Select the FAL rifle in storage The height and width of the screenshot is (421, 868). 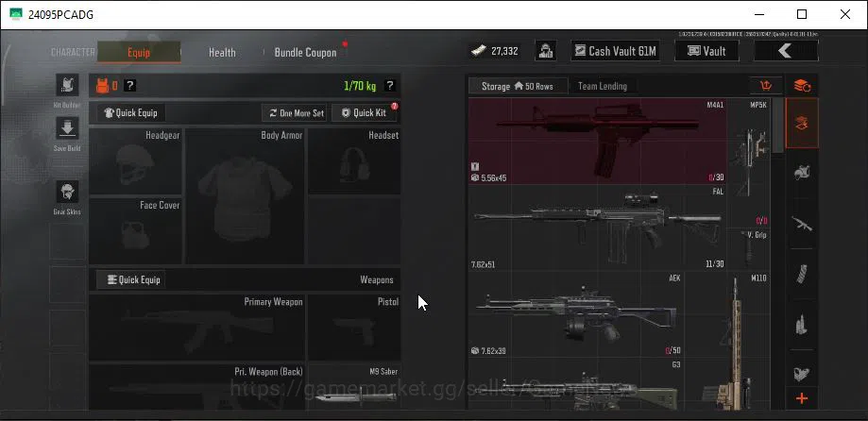pyautogui.click(x=598, y=227)
